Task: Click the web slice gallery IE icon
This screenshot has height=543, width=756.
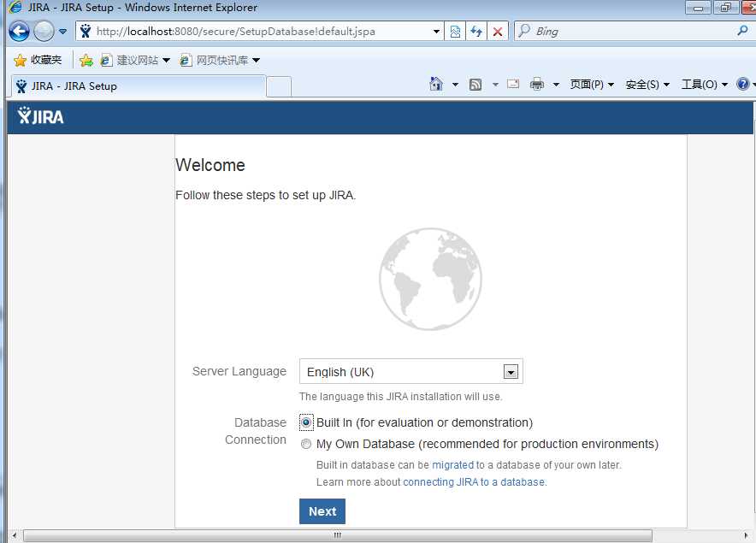Action: click(x=185, y=60)
